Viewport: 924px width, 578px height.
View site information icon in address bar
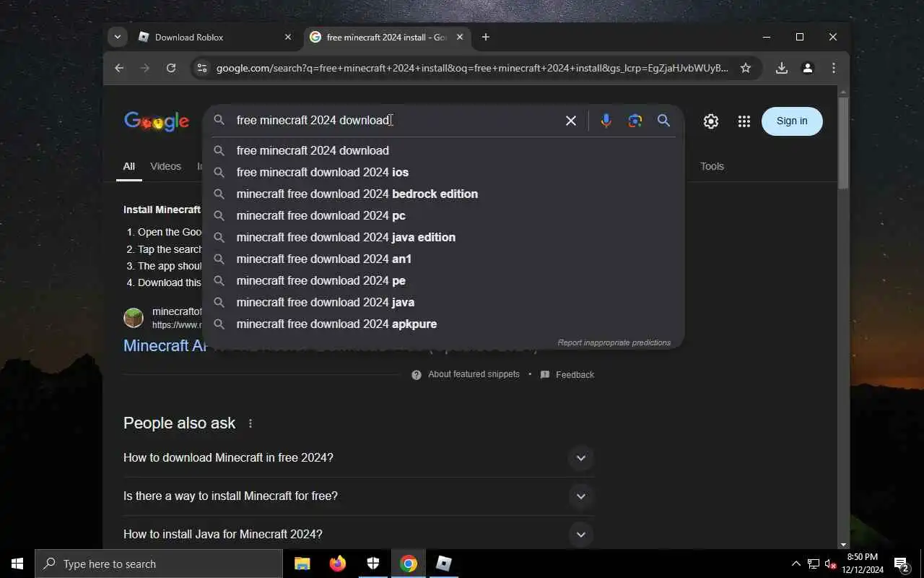pyautogui.click(x=202, y=68)
